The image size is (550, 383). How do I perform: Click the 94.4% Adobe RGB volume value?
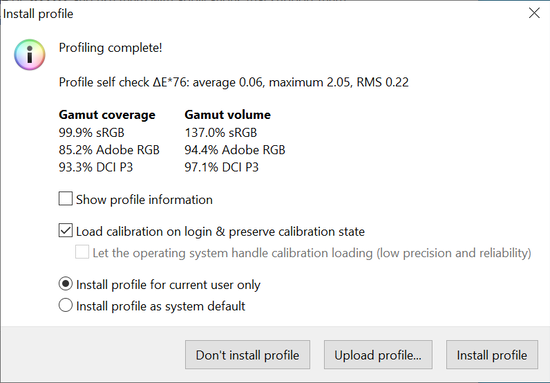point(235,150)
